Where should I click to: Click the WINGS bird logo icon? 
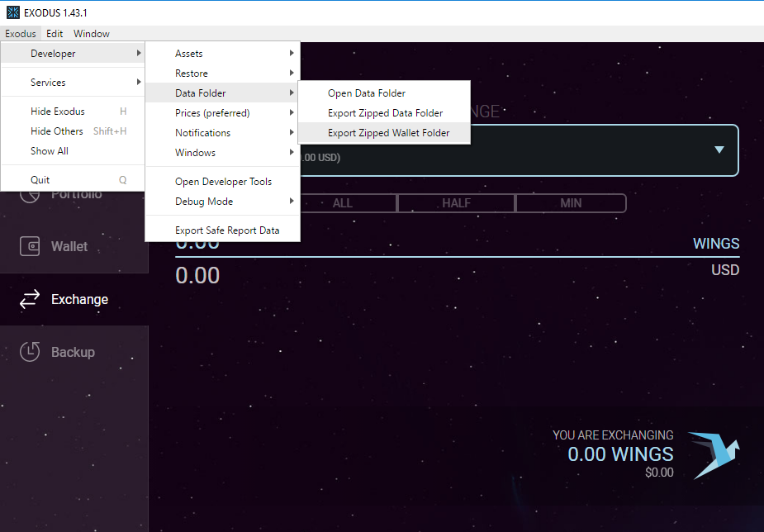click(714, 455)
